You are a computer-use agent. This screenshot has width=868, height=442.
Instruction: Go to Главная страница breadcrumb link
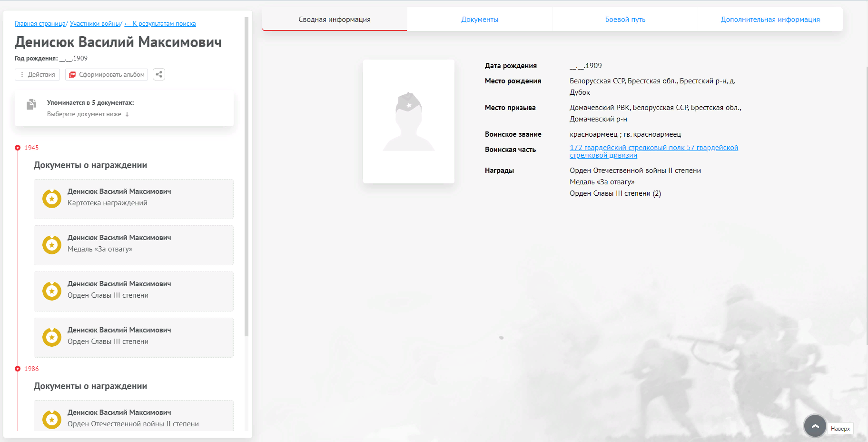pos(40,24)
